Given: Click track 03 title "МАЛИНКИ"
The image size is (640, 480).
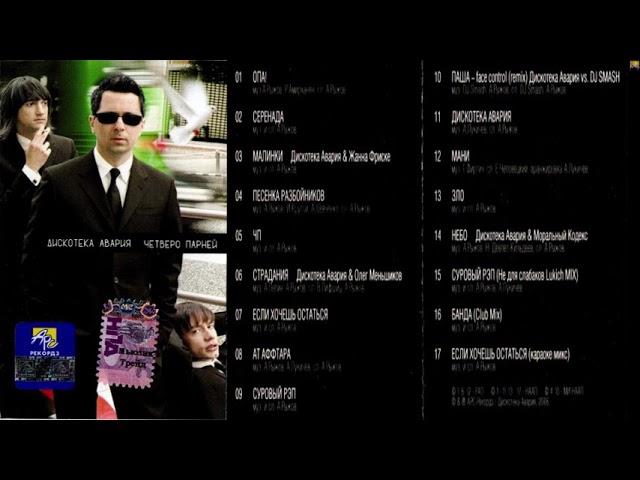Looking at the screenshot, I should pyautogui.click(x=268, y=156).
